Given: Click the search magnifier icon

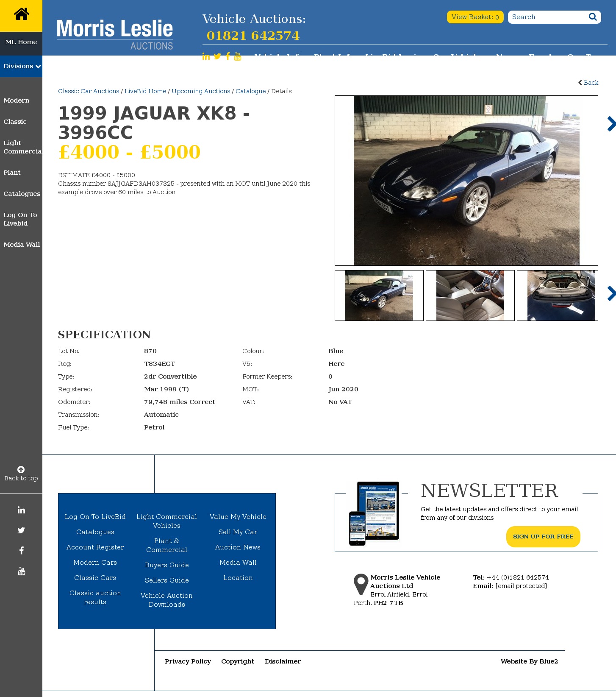Looking at the screenshot, I should pyautogui.click(x=593, y=17).
